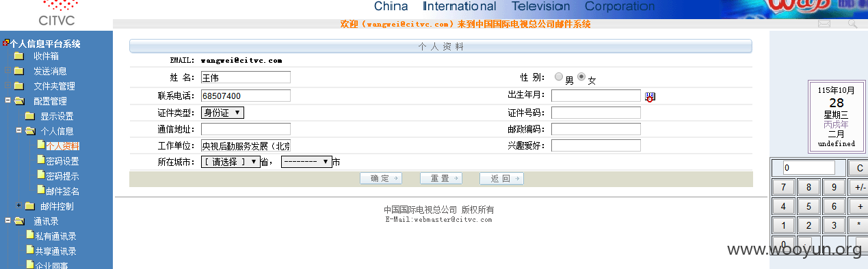Image resolution: width=868 pixels, height=269 pixels.
Task: Open 共享通讯录 link in the sidebar
Action: [55, 251]
